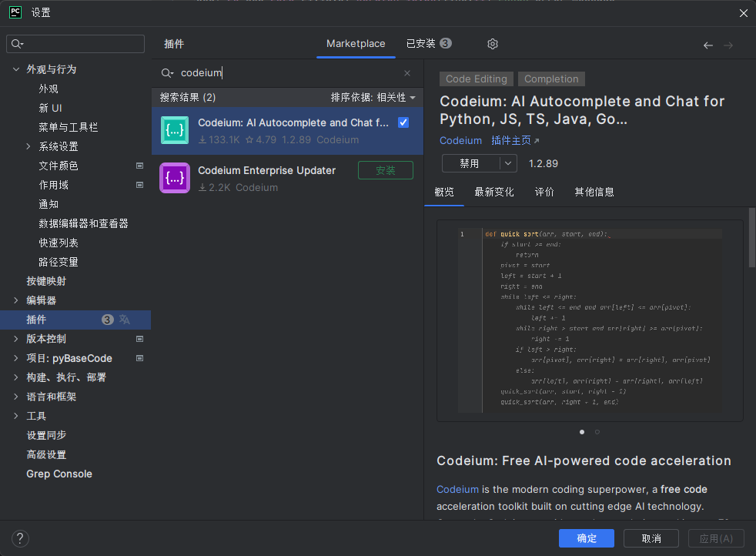
Task: Open the 最新变化 tab
Action: (x=494, y=192)
